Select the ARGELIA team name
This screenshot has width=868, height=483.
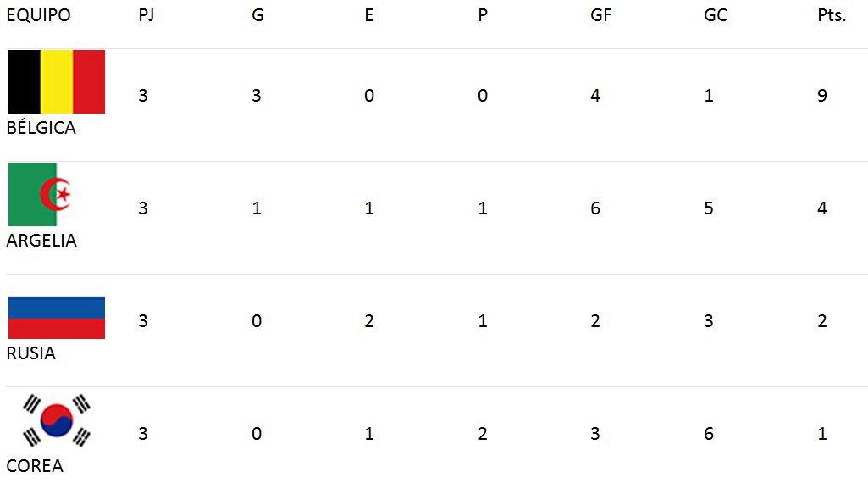click(x=41, y=241)
